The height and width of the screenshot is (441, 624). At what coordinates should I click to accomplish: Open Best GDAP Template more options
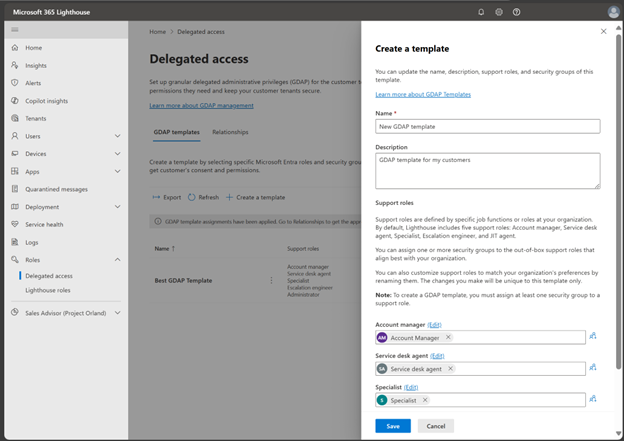click(271, 280)
